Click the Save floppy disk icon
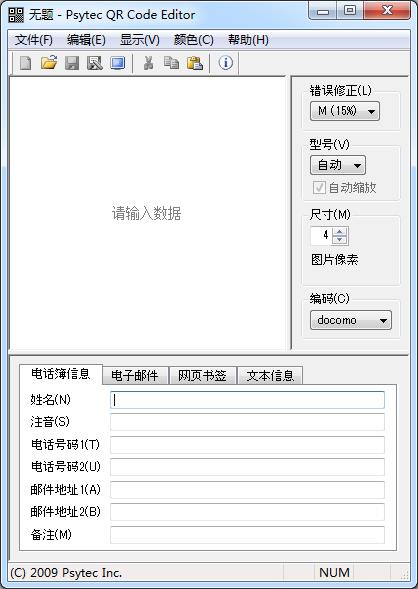 click(72, 63)
